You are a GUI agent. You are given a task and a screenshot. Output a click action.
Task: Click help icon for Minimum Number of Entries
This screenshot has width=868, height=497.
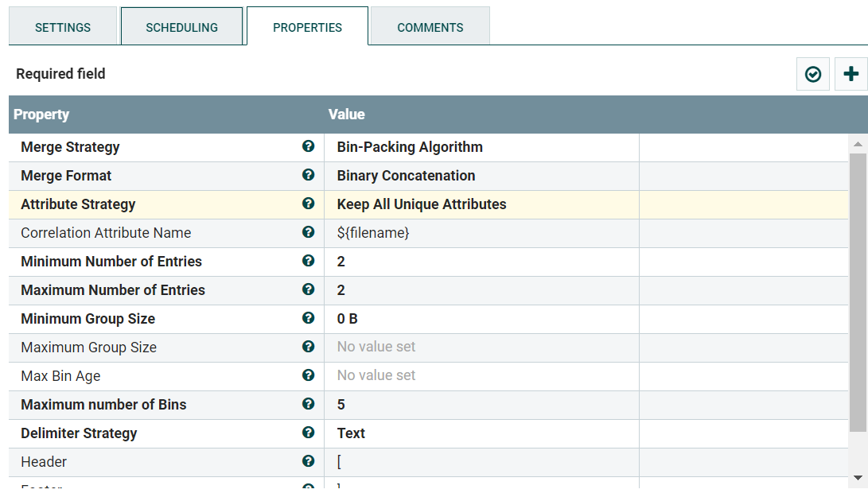pyautogui.click(x=308, y=261)
